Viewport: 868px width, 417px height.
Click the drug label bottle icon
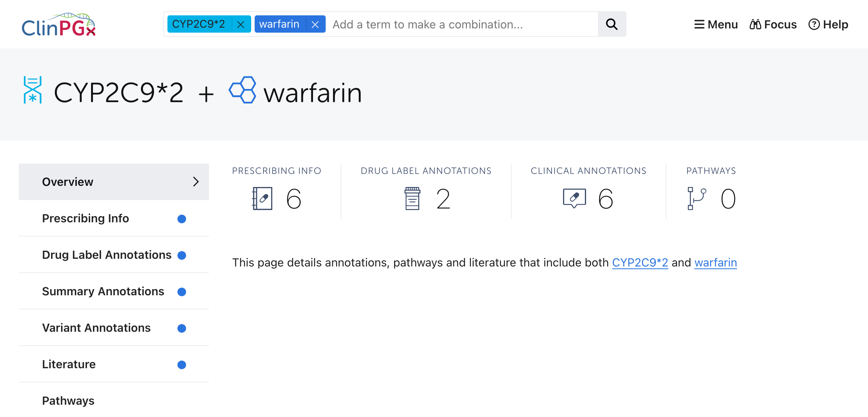click(412, 199)
